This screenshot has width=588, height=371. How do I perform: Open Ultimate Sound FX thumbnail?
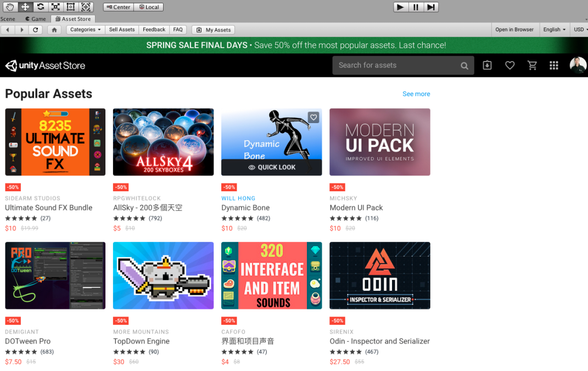tap(55, 142)
